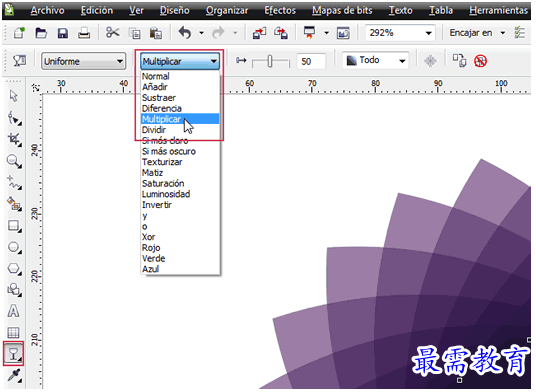Choose Dividir merge mode
This screenshot has height=392, width=536.
(180, 130)
